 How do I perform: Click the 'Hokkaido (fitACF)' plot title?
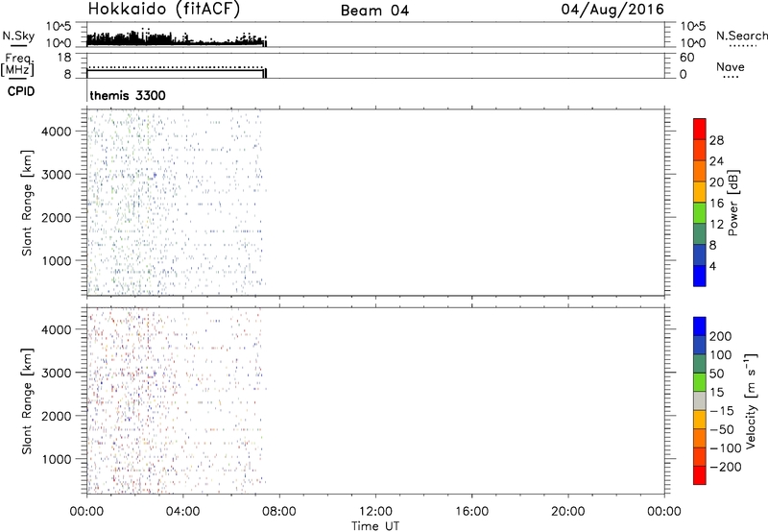point(164,10)
